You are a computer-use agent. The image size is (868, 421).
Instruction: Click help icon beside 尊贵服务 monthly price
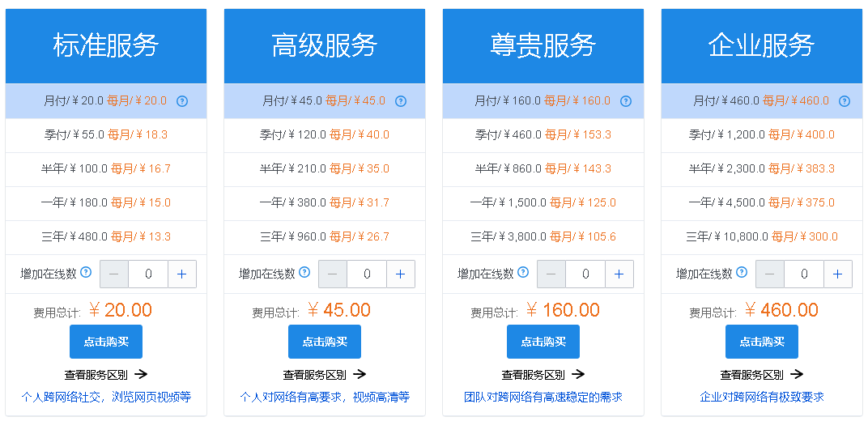coord(625,101)
